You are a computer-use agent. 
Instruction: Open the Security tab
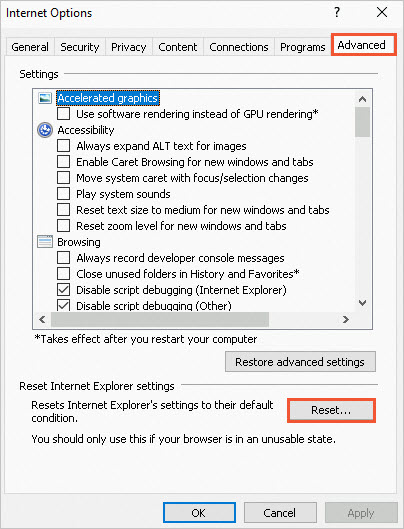click(x=80, y=47)
